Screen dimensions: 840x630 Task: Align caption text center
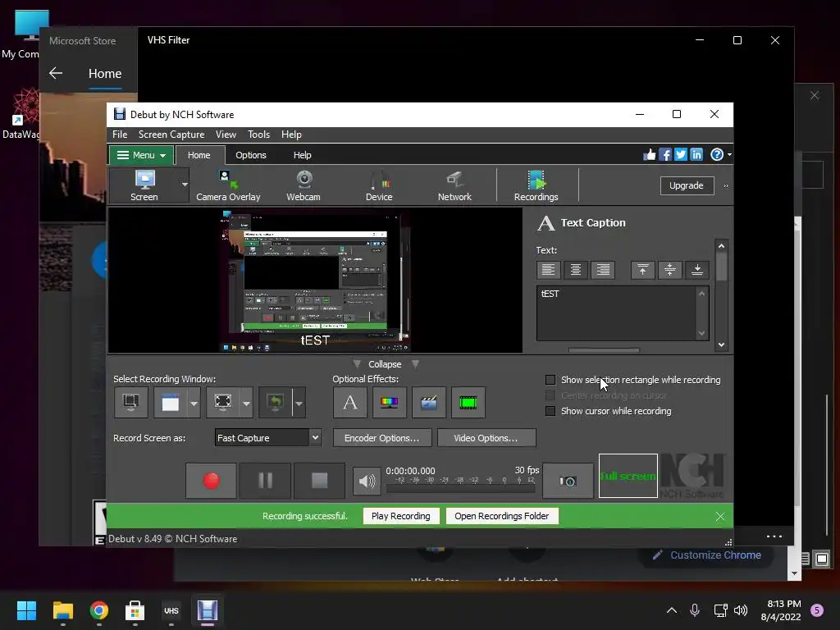(575, 270)
